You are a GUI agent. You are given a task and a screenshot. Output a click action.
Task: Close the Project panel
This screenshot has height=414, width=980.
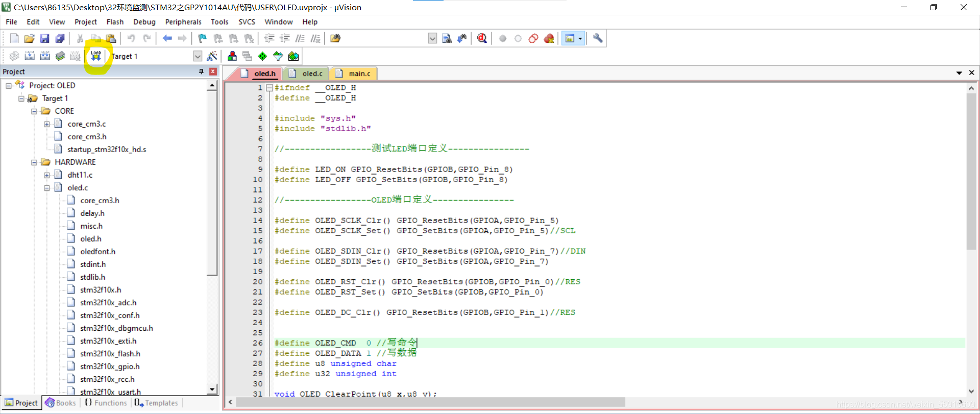coord(213,71)
